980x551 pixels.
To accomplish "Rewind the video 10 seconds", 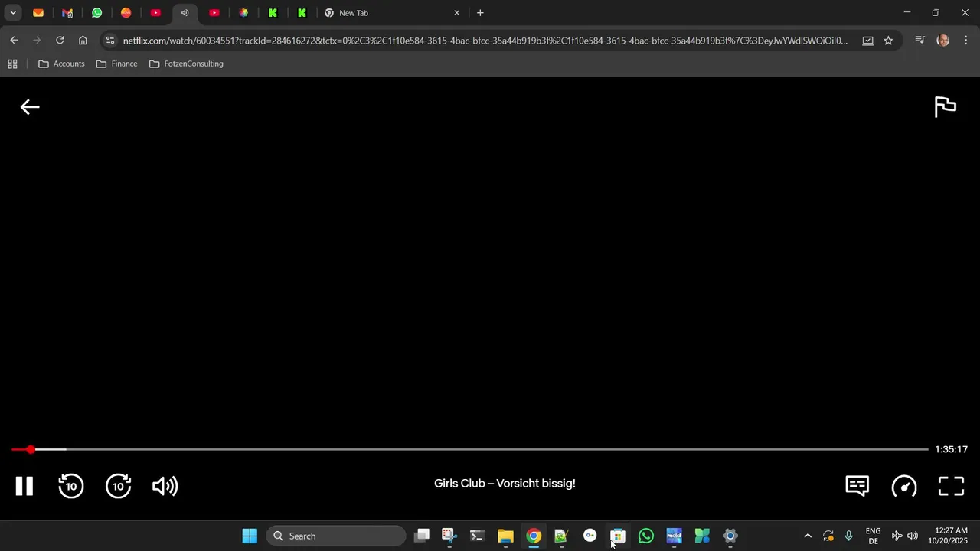I will (71, 486).
